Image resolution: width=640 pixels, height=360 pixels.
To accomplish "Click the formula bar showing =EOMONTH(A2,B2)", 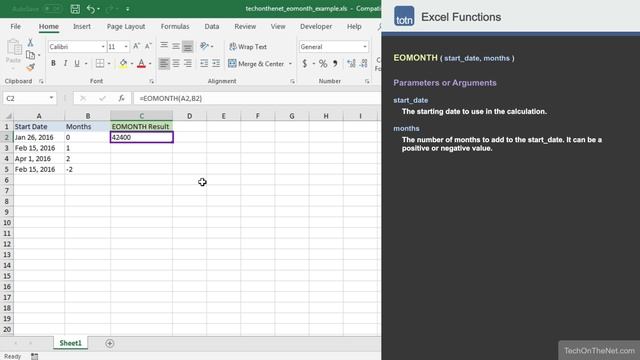I will 257,98.
